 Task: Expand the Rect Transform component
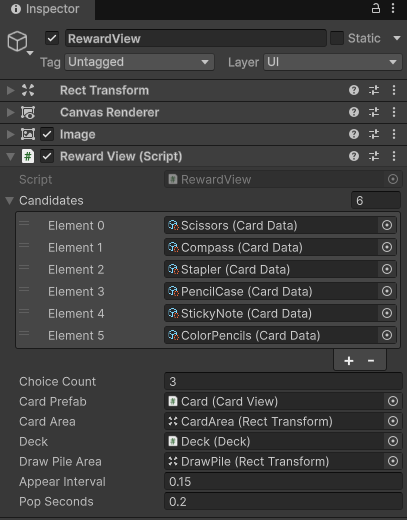[x=11, y=90]
